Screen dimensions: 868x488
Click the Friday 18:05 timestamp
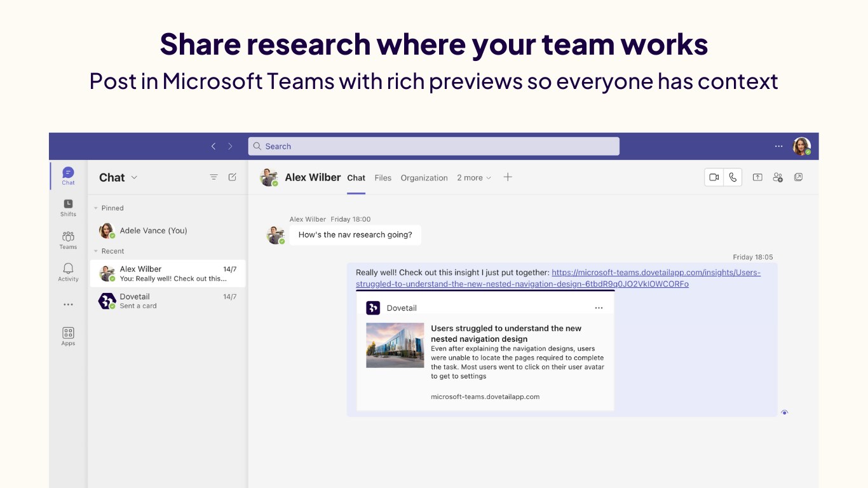click(x=753, y=257)
